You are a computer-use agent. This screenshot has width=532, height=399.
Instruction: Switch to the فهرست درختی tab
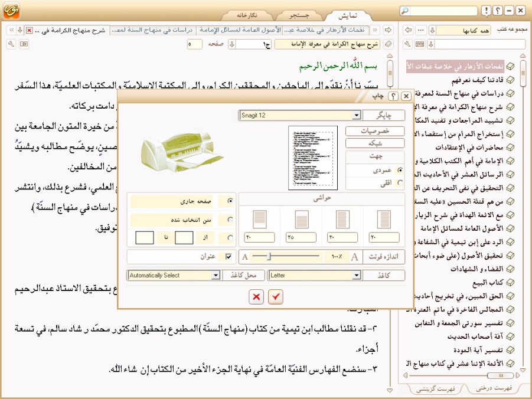pyautogui.click(x=494, y=388)
